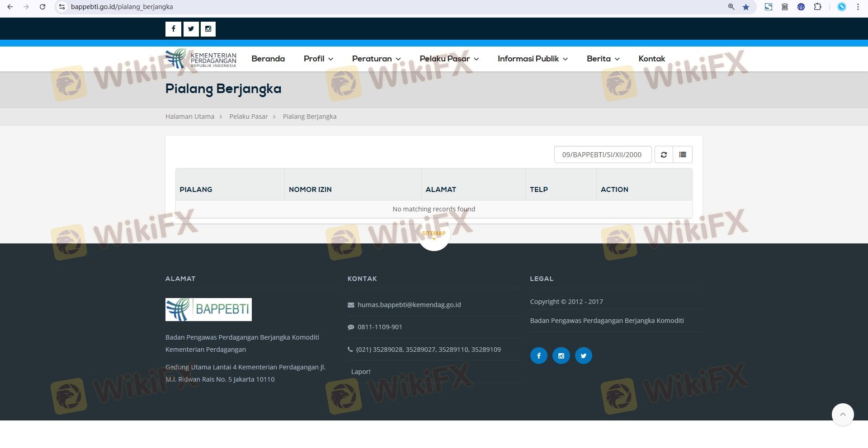Open the Lapor! link in footer
Image resolution: width=868 pixels, height=448 pixels.
(x=361, y=372)
